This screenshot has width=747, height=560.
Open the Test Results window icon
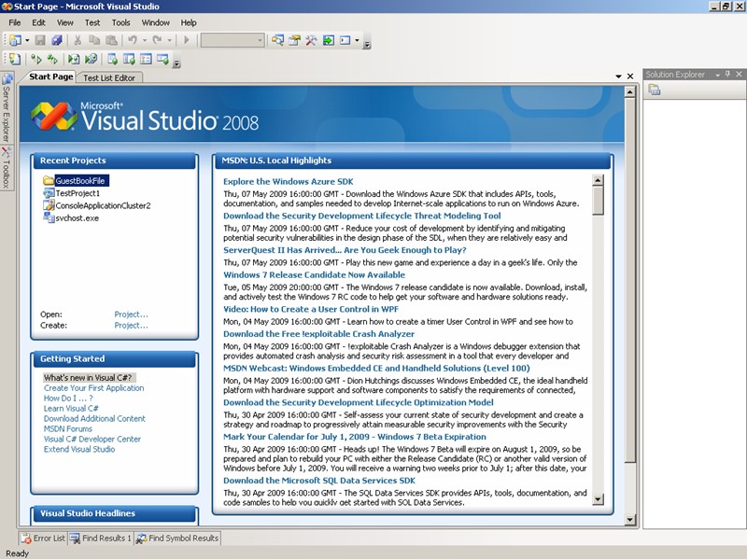point(146,59)
